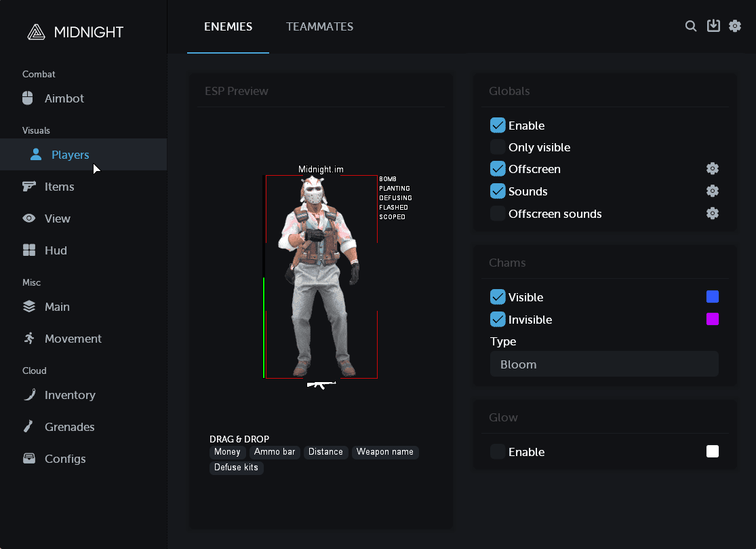Expand settings gear for Offscreen sounds
This screenshot has height=549, width=756.
[x=712, y=214]
